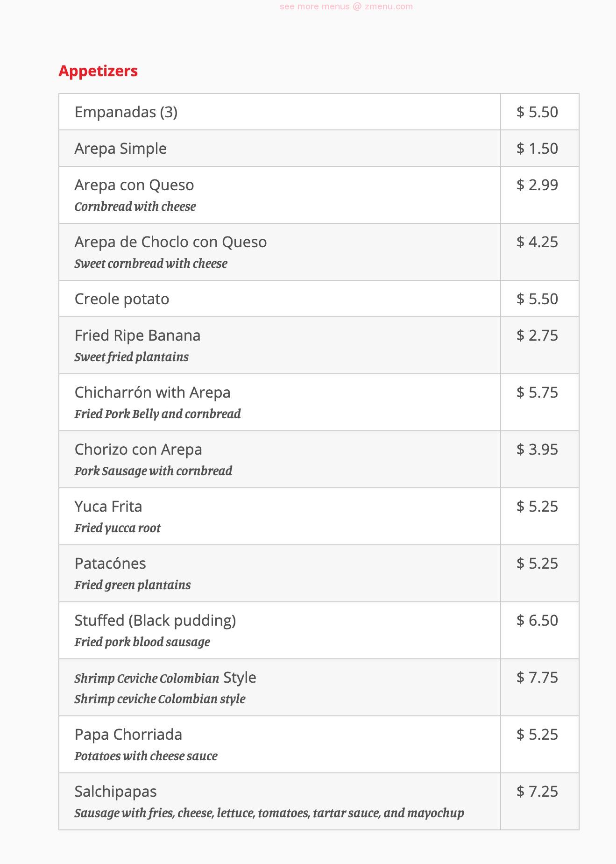Viewport: 616px width, 864px height.
Task: Click the $ 6.50 black pudding price
Action: point(537,621)
